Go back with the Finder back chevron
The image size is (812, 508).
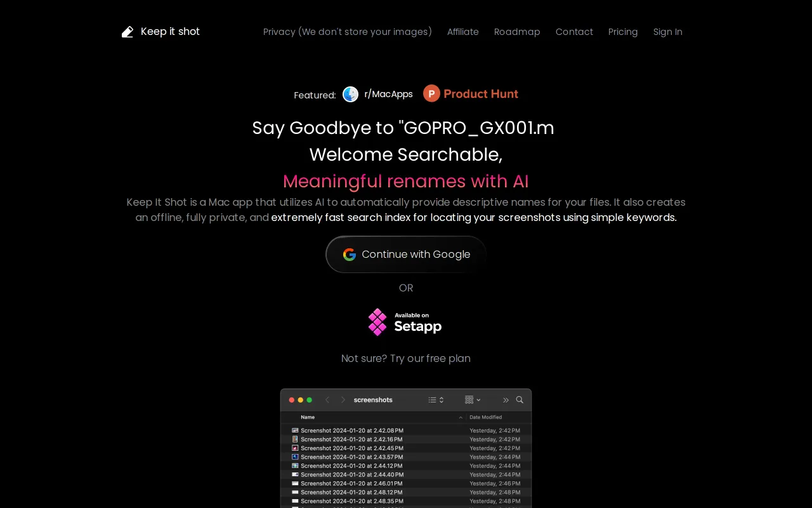pos(327,400)
